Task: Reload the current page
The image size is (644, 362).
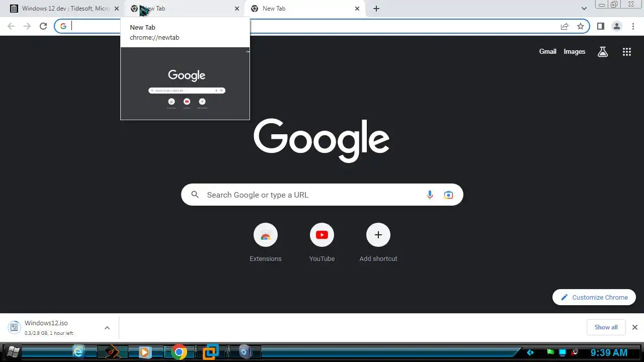Action: 43,26
